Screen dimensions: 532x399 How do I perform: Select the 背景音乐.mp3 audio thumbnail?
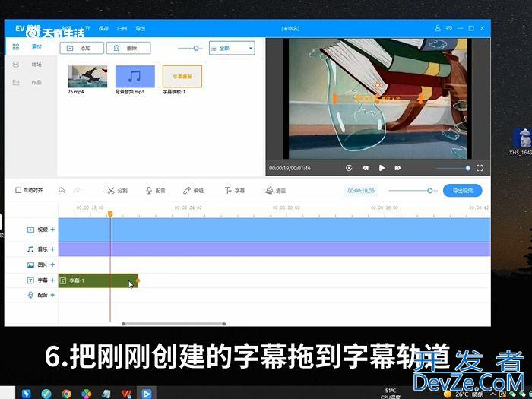coord(135,77)
